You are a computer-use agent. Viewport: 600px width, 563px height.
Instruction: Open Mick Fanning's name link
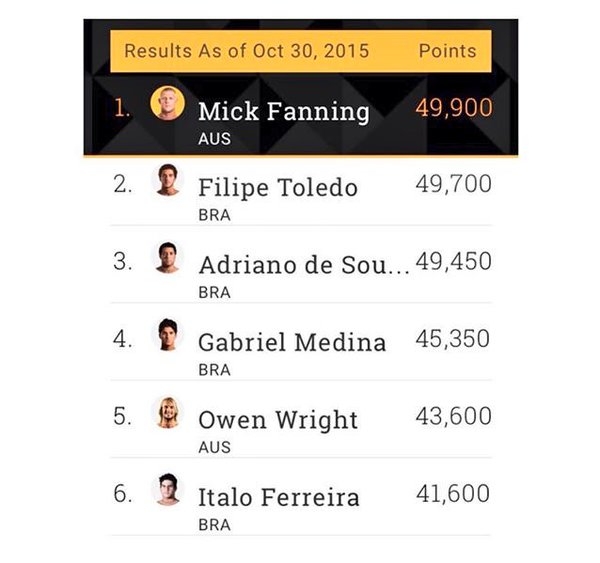283,111
